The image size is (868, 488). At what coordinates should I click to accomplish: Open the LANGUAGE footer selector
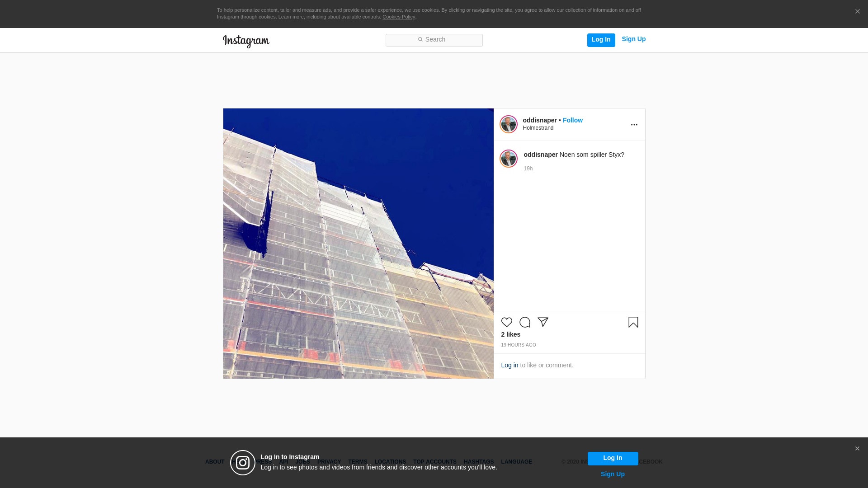(516, 462)
